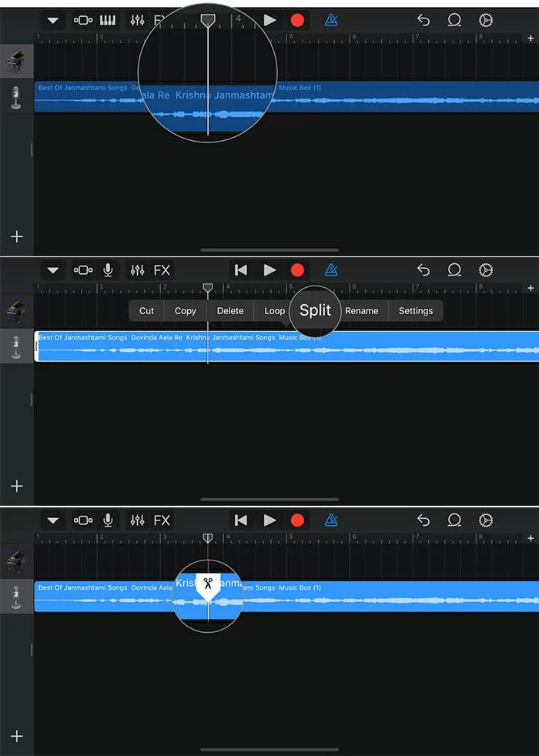
Task: Play the song in bottom screenshot
Action: (x=270, y=520)
